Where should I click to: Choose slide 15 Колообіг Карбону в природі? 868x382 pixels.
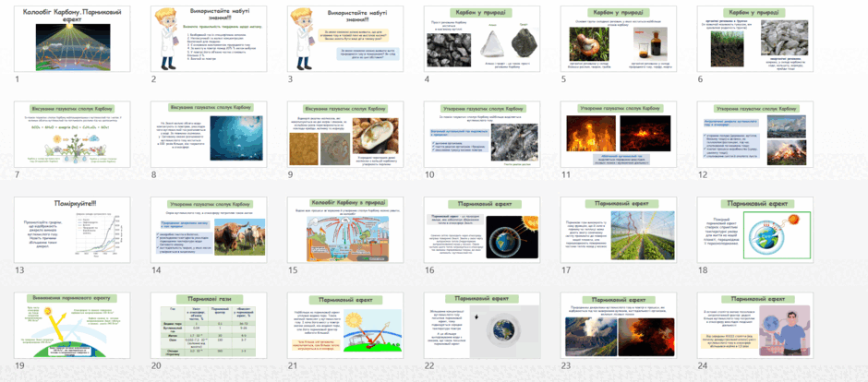(x=345, y=230)
